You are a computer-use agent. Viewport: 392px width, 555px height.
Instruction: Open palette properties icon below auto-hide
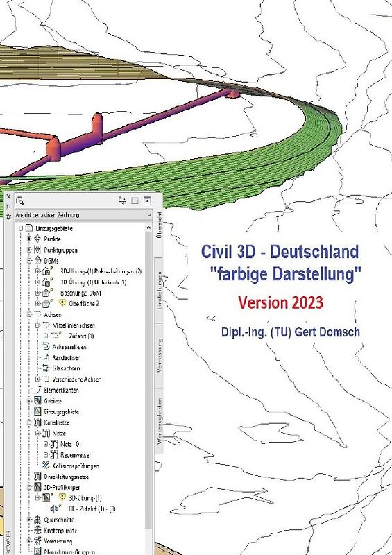click(8, 216)
